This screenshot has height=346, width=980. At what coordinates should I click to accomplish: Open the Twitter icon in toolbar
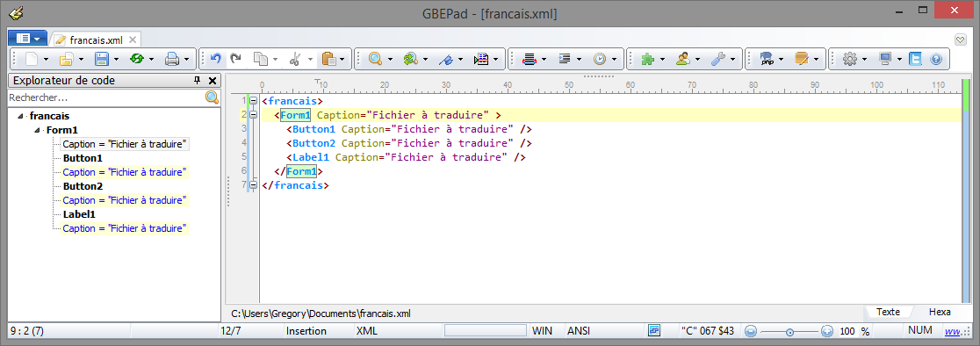(916, 60)
